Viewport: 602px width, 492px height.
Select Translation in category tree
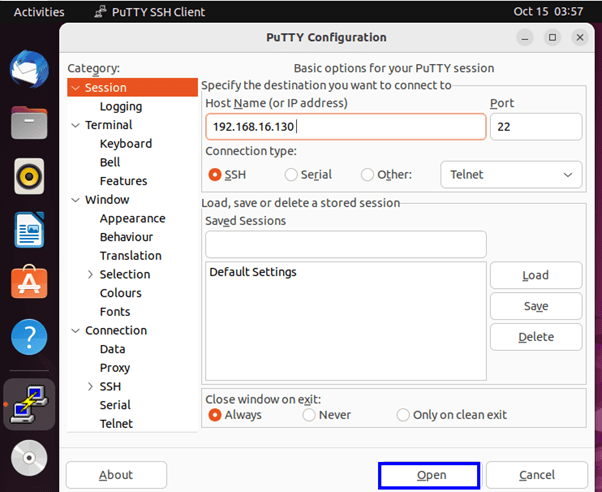coord(131,256)
